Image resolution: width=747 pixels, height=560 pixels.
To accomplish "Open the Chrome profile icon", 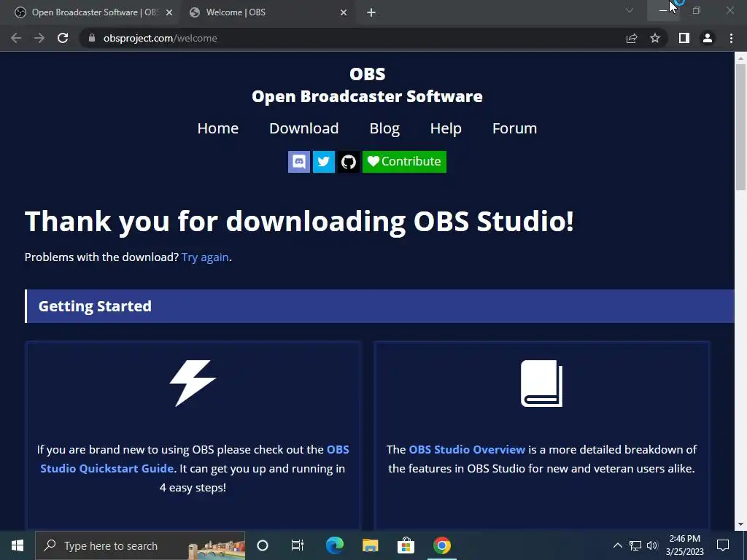I will [708, 38].
